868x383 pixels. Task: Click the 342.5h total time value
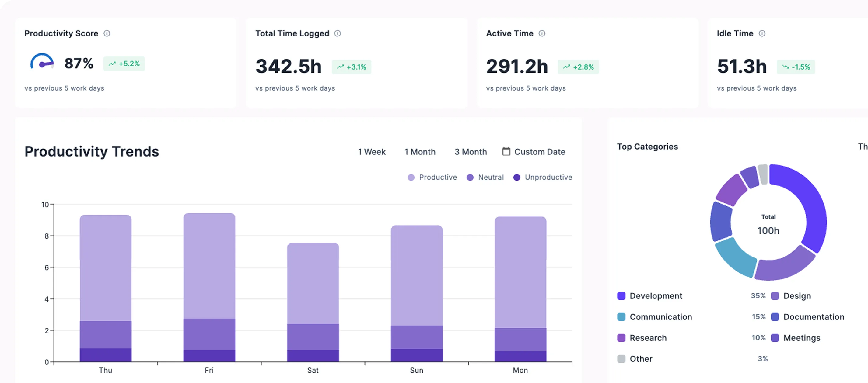289,66
